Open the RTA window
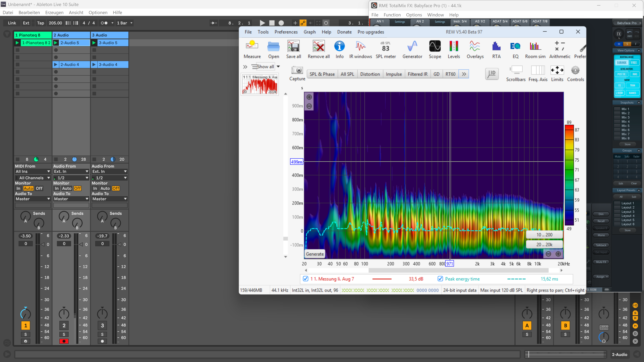 coord(496,49)
